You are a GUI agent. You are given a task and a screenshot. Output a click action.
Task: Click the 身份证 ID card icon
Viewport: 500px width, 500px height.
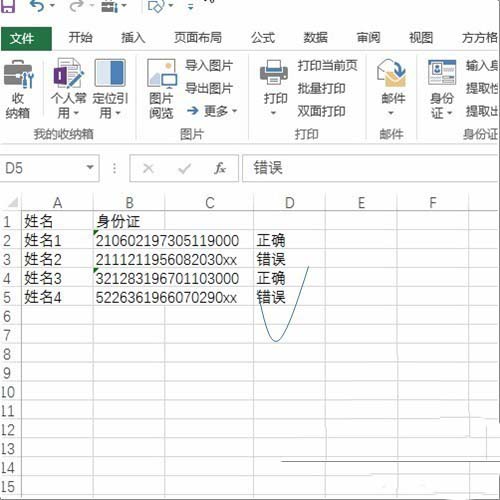[x=442, y=72]
